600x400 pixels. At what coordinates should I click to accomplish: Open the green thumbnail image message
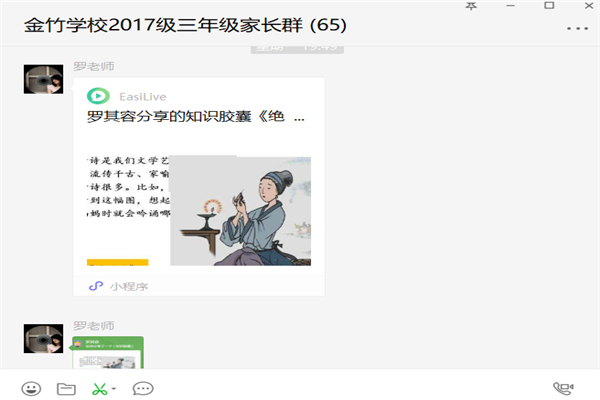coord(108,353)
